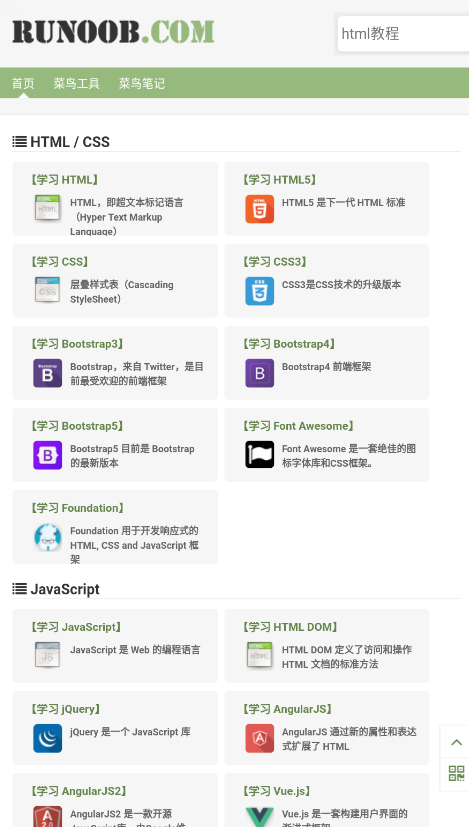Open the 【学习 CSS3】 link

[275, 262]
